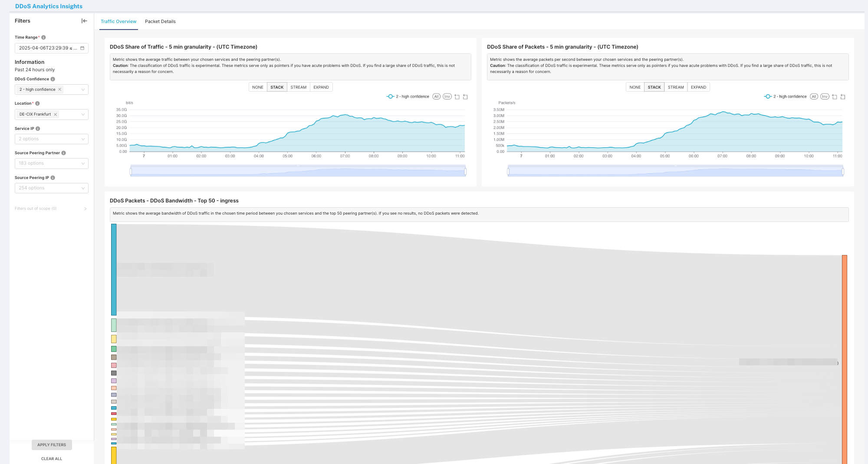The image size is (868, 464).
Task: Switch to Packet Details tab
Action: pyautogui.click(x=160, y=22)
